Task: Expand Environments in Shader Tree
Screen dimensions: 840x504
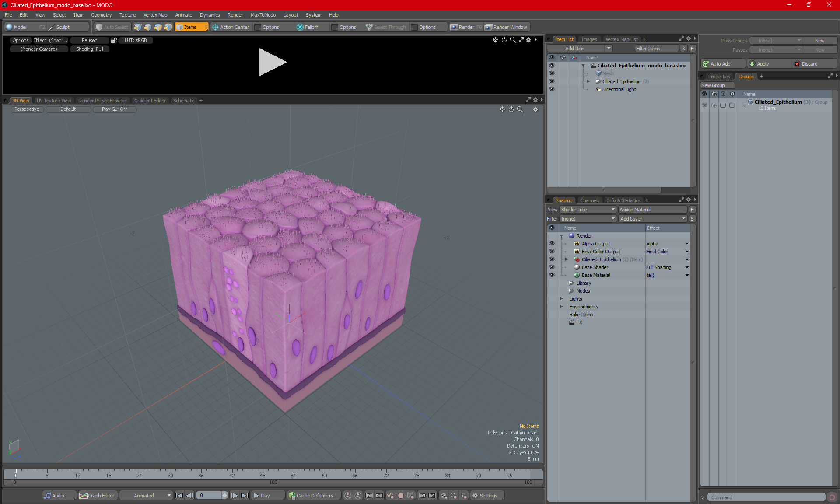Action: click(562, 307)
